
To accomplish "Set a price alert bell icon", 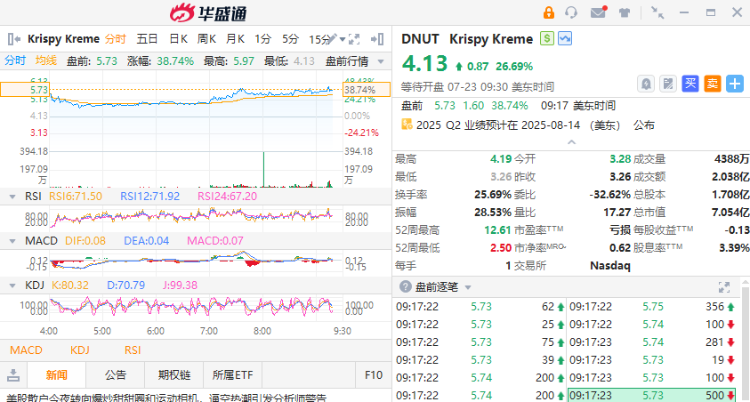I will coord(646,84).
